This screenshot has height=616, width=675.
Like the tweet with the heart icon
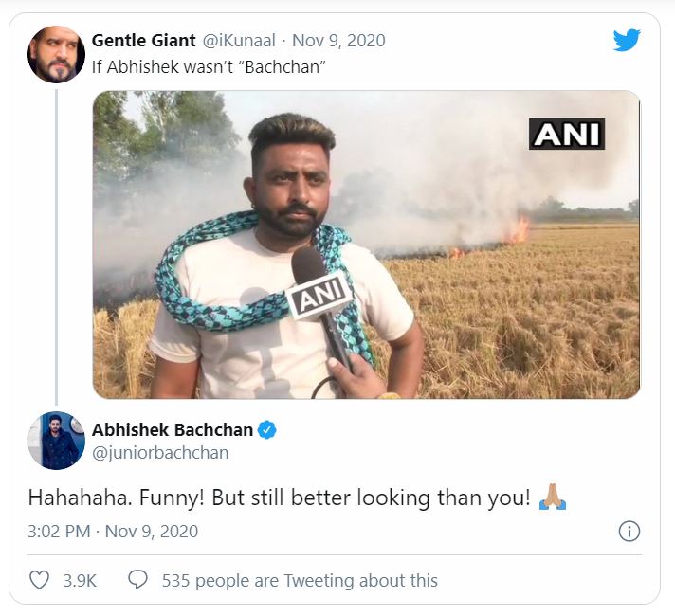pos(39,580)
